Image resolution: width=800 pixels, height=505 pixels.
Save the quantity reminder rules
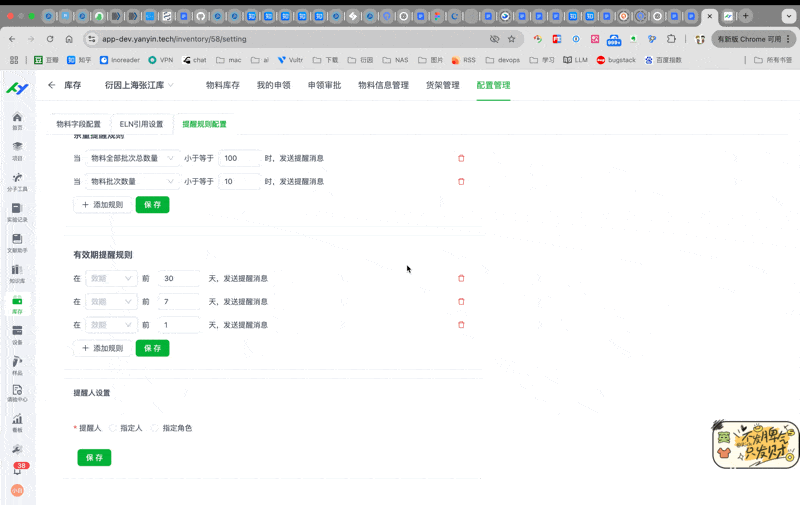(x=153, y=205)
